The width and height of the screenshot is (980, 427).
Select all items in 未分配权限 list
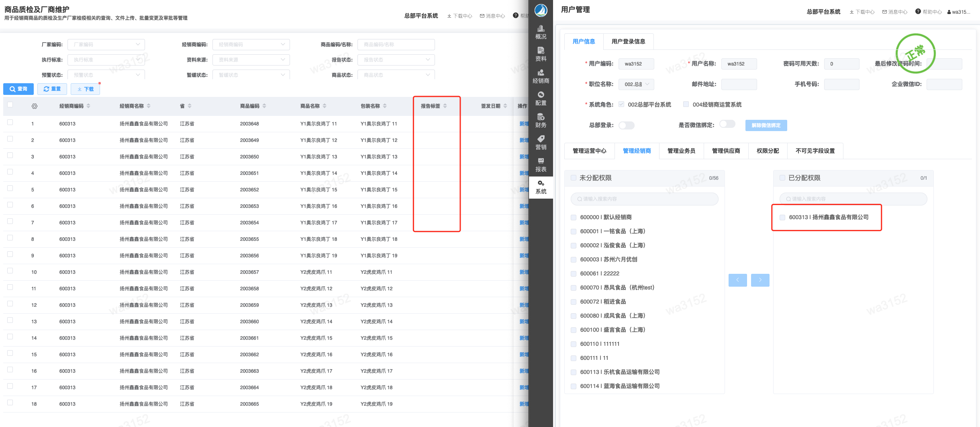click(574, 178)
